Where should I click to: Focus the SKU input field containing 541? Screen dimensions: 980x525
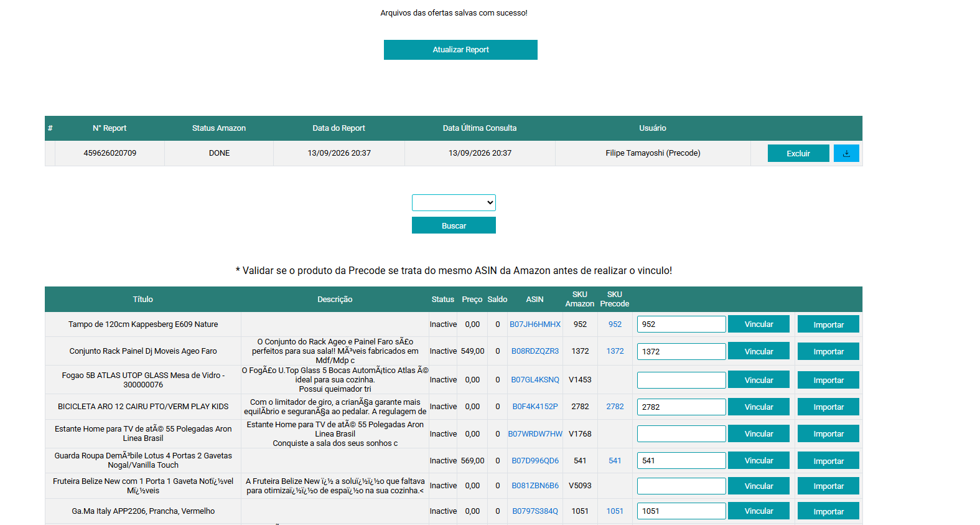[681, 461]
